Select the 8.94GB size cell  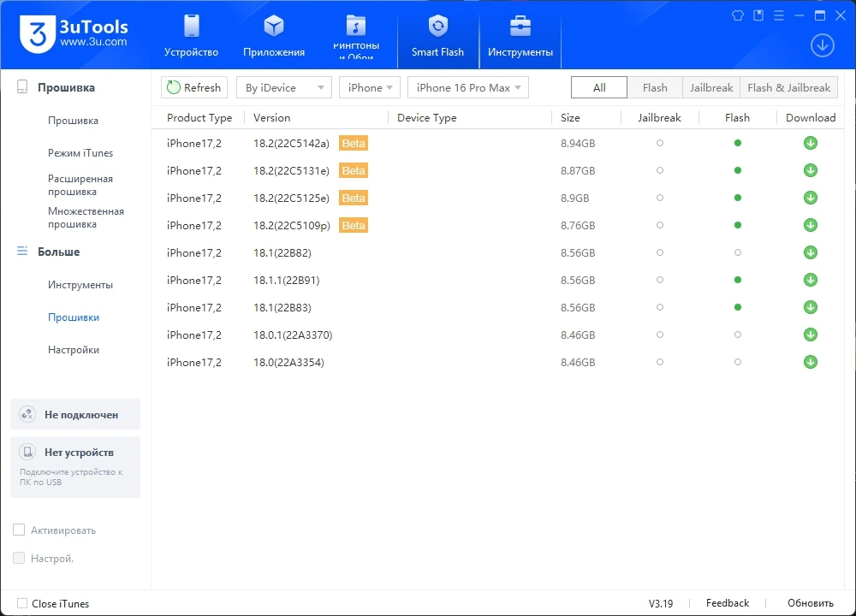[578, 143]
